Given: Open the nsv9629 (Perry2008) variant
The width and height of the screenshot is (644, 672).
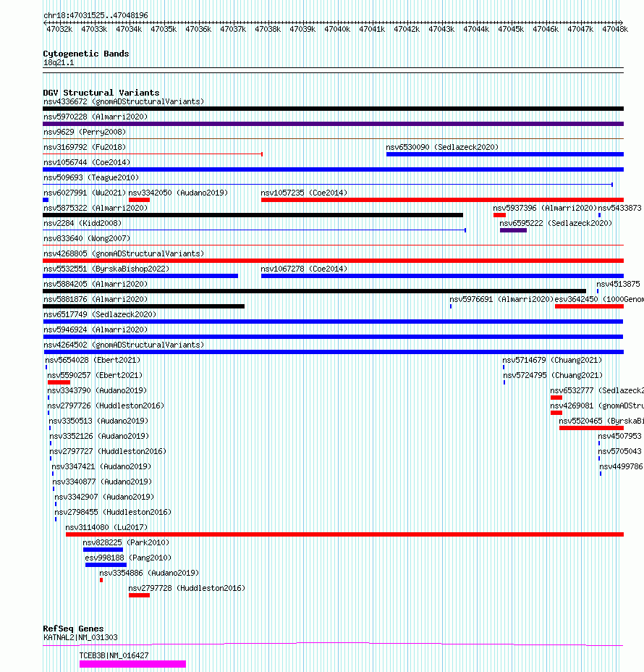Looking at the screenshot, I should pyautogui.click(x=85, y=132).
